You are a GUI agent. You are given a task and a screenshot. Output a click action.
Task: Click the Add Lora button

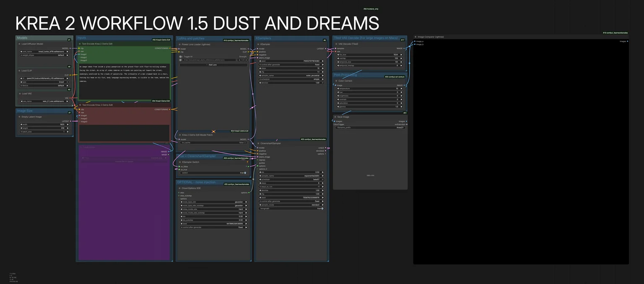(213, 65)
